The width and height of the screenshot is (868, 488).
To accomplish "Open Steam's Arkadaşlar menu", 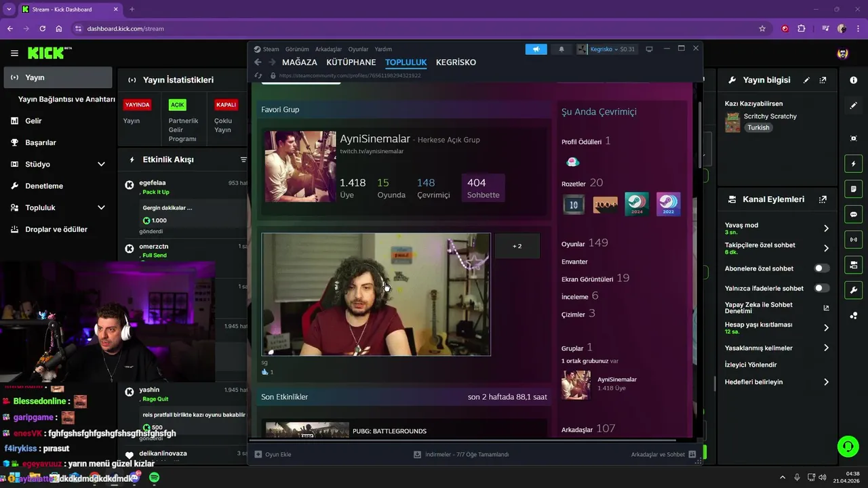I will [x=329, y=49].
